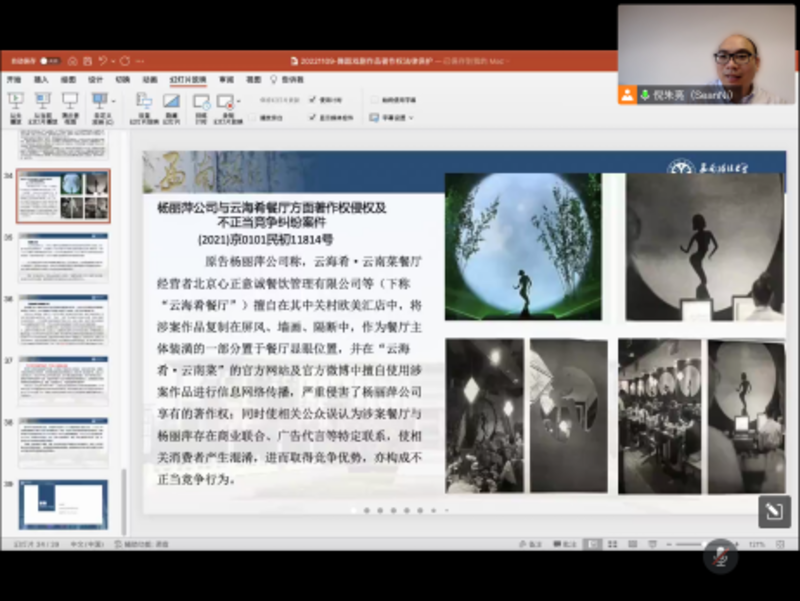The image size is (800, 601).
Task: Expand the Undo history dropdown arrow
Action: pyautogui.click(x=113, y=61)
